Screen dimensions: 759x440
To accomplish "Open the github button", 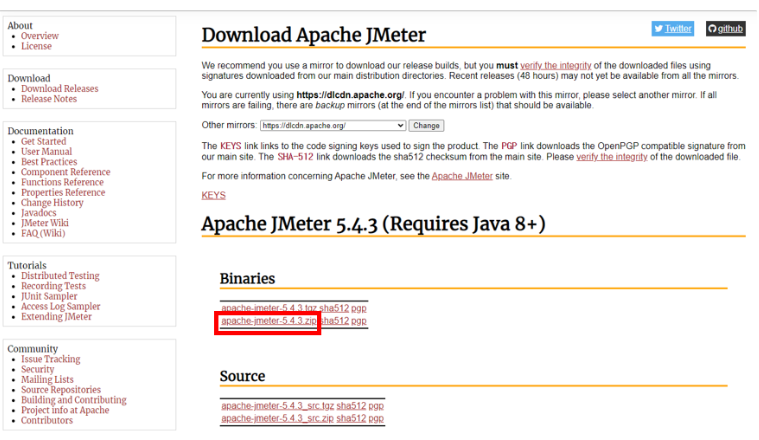I will click(725, 29).
